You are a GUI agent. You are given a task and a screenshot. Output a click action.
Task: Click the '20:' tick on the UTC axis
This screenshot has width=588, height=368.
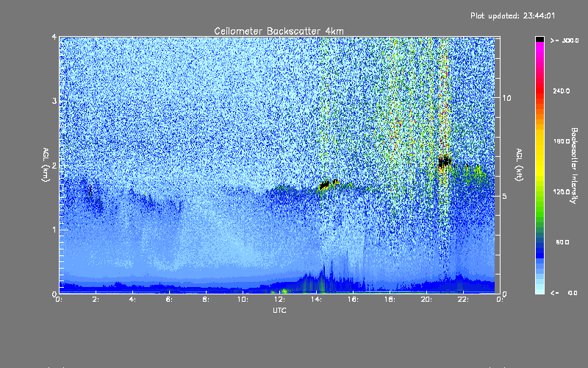pos(427,300)
